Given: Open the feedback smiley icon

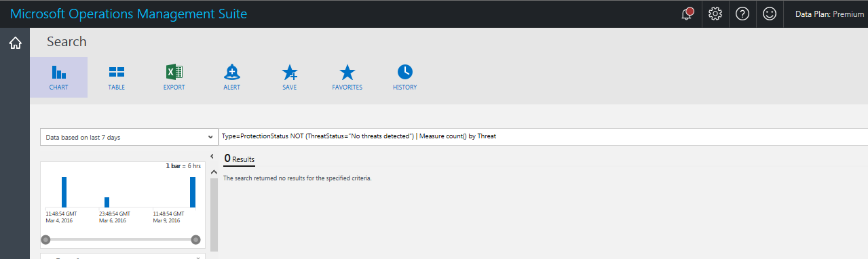Looking at the screenshot, I should (769, 14).
